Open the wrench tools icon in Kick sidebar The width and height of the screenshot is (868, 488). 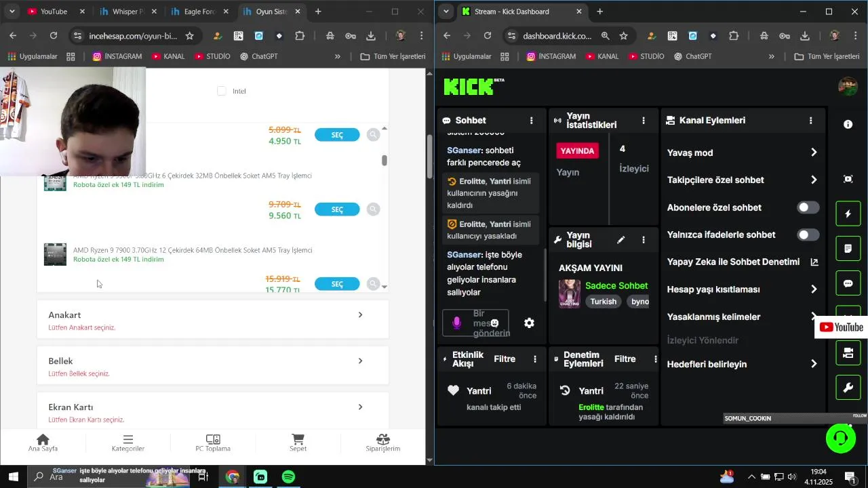point(848,388)
